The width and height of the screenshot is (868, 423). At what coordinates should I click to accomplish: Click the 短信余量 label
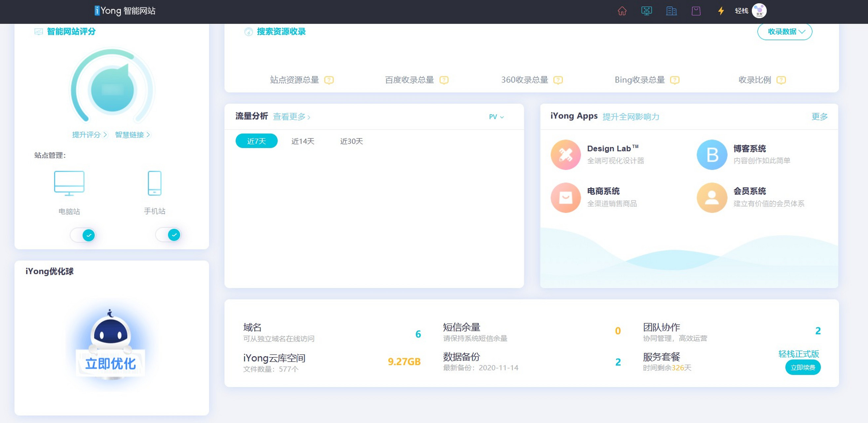coord(462,327)
